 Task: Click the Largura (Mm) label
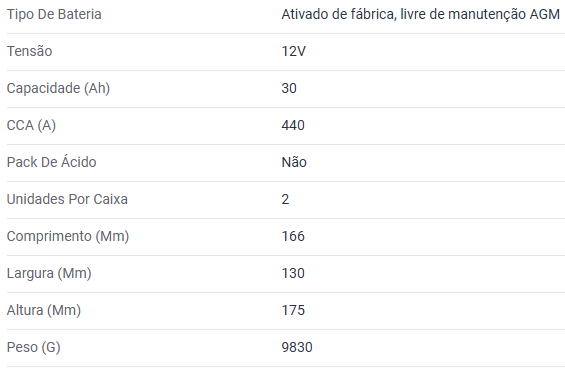49,274
